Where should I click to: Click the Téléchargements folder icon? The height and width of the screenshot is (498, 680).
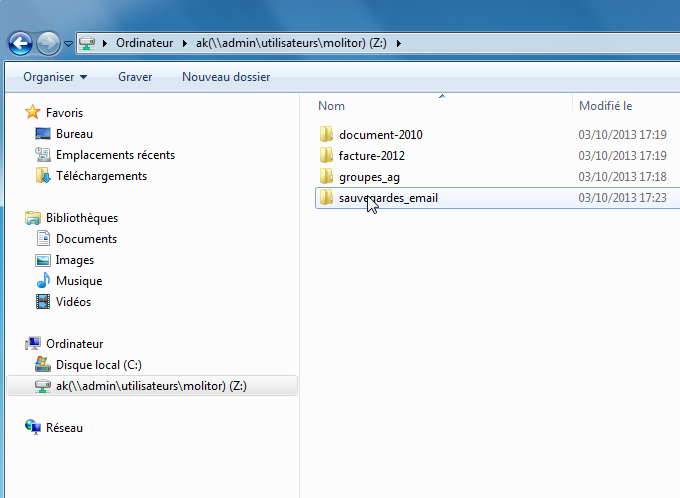coord(42,175)
